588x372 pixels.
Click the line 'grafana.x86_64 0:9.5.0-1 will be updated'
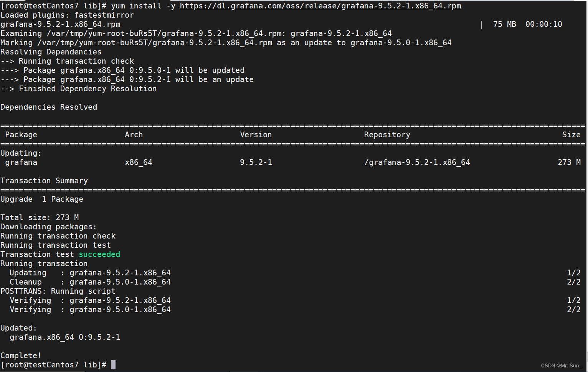(x=122, y=70)
